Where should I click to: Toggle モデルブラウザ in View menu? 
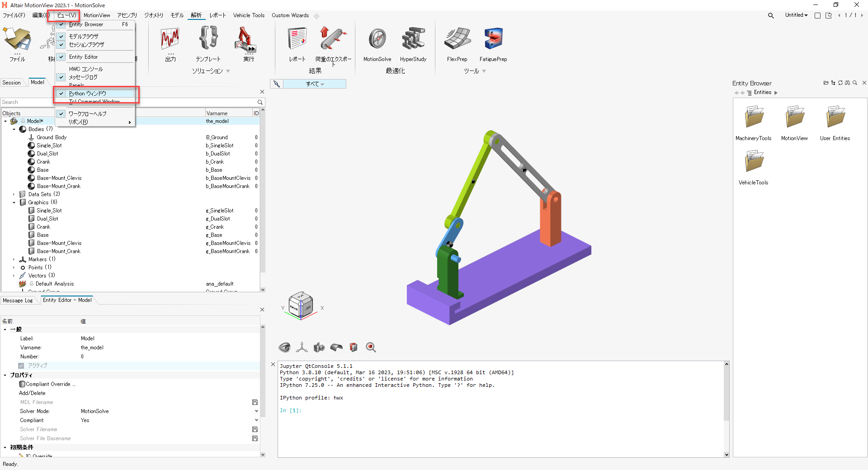pos(95,36)
